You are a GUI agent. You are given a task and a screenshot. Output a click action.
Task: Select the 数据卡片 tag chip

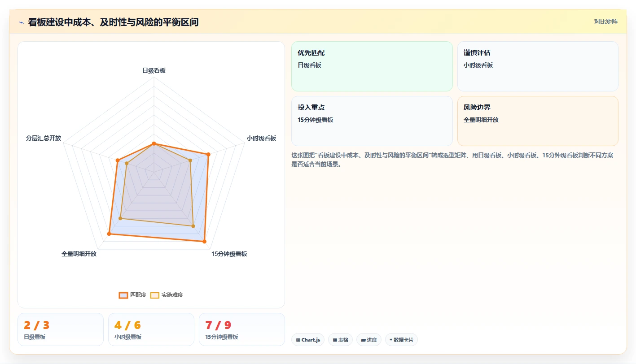401,340
